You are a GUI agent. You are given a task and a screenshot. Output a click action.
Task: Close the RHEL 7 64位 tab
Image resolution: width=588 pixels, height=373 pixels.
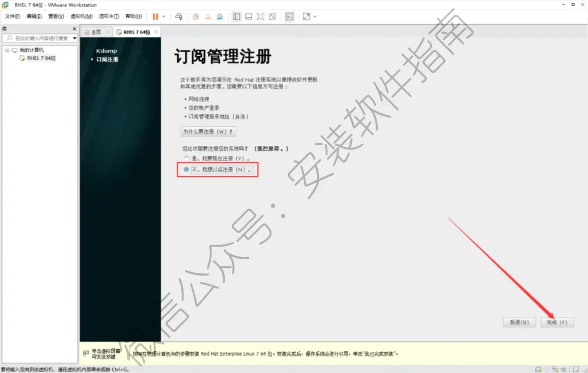(x=156, y=32)
